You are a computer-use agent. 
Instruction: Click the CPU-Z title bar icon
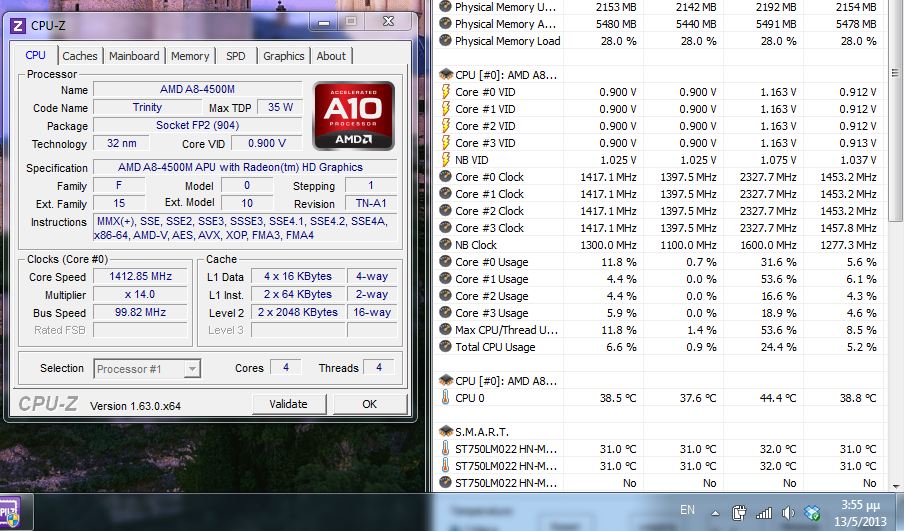[x=18, y=25]
